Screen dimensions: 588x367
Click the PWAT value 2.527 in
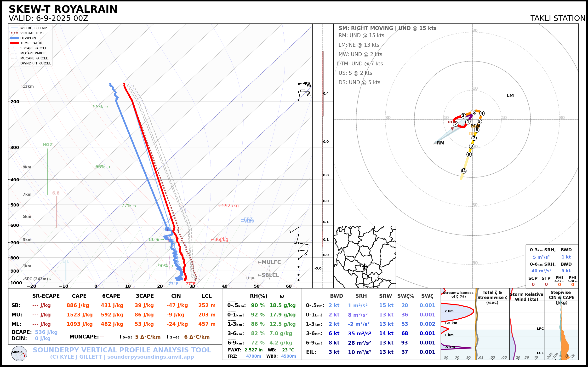point(253,350)
